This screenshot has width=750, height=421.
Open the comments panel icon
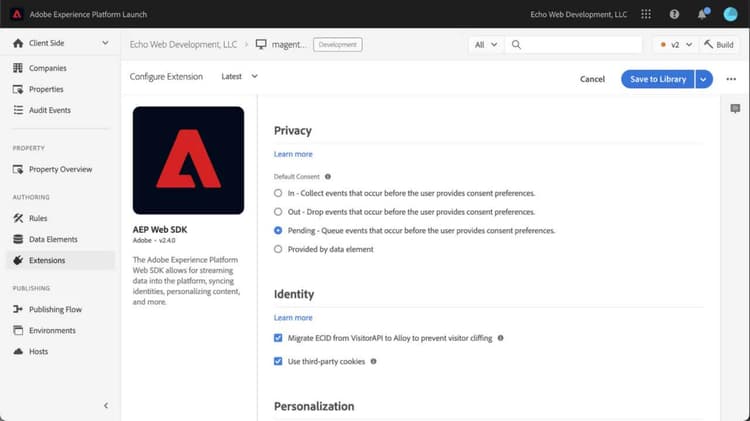coord(735,108)
